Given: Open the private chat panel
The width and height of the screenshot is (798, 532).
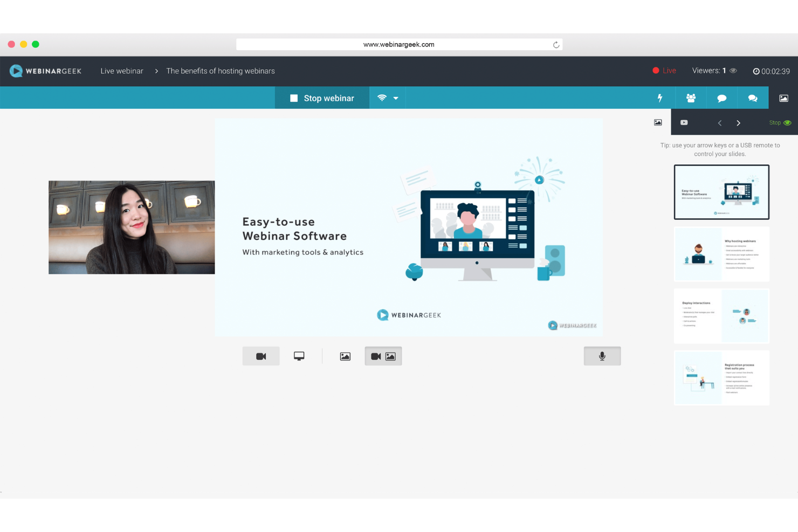Looking at the screenshot, I should coord(753,98).
